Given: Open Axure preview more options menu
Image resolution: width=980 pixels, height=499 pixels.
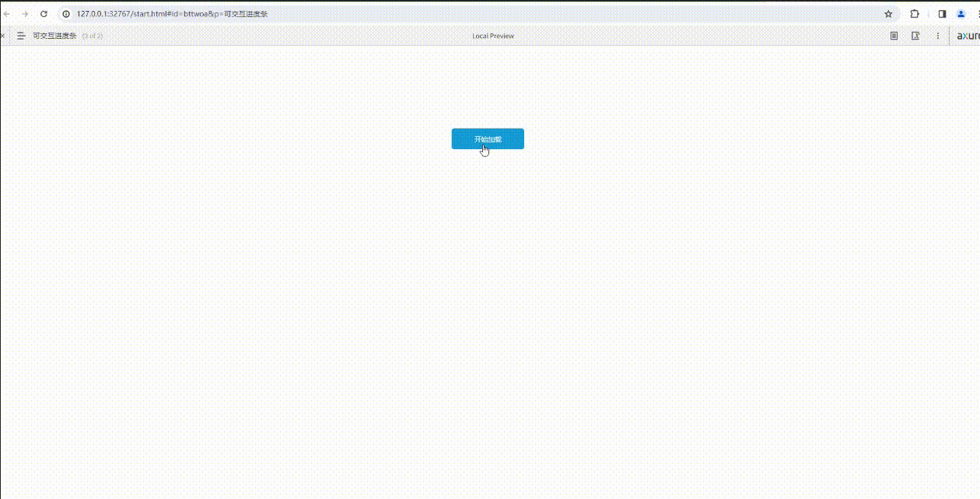Looking at the screenshot, I should [x=937, y=36].
